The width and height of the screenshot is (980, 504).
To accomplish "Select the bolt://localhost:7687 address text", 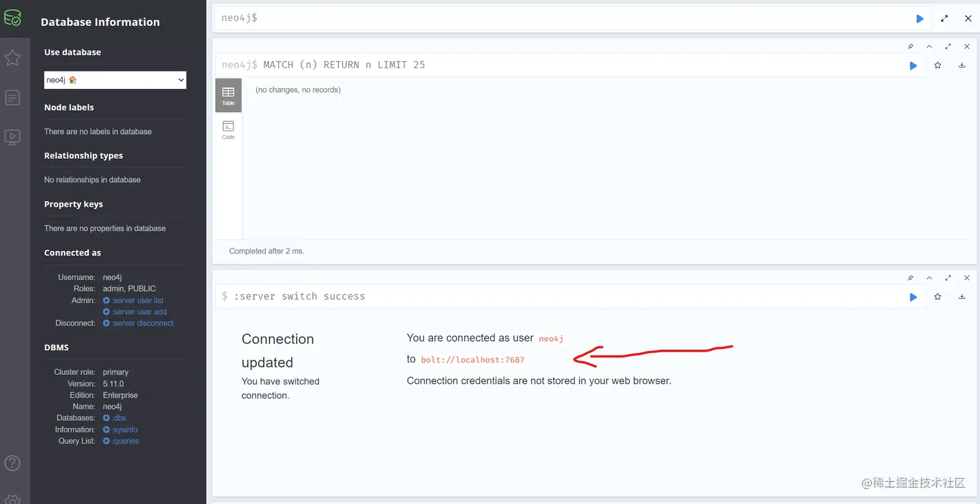I will 472,360.
